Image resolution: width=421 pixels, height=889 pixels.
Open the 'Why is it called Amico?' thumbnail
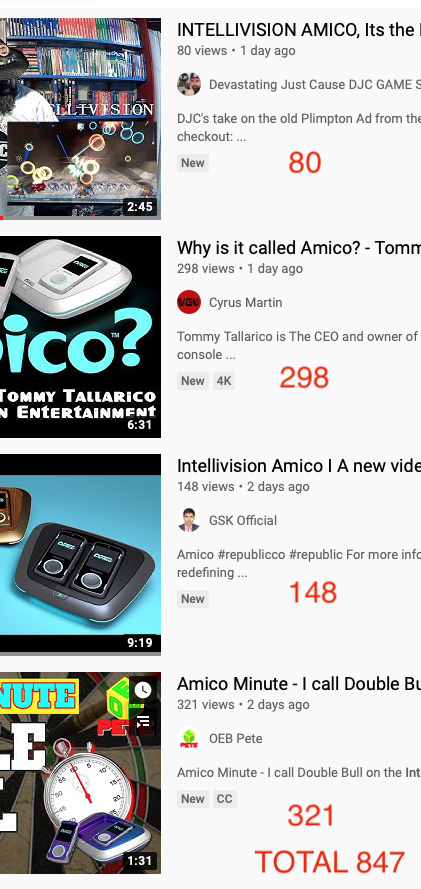click(80, 337)
